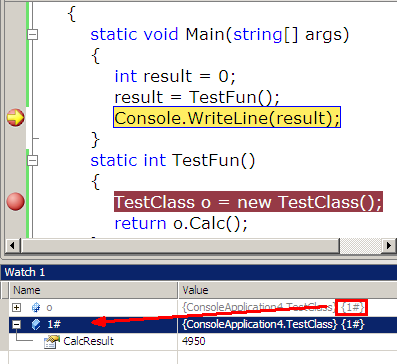Click the Watch 1 panel title bar

(x=199, y=272)
